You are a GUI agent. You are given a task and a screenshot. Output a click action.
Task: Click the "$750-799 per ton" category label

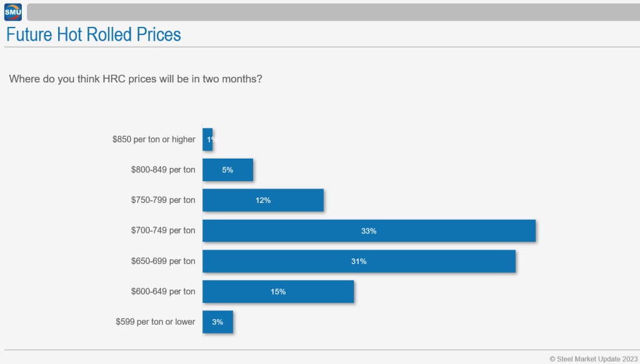tap(163, 200)
